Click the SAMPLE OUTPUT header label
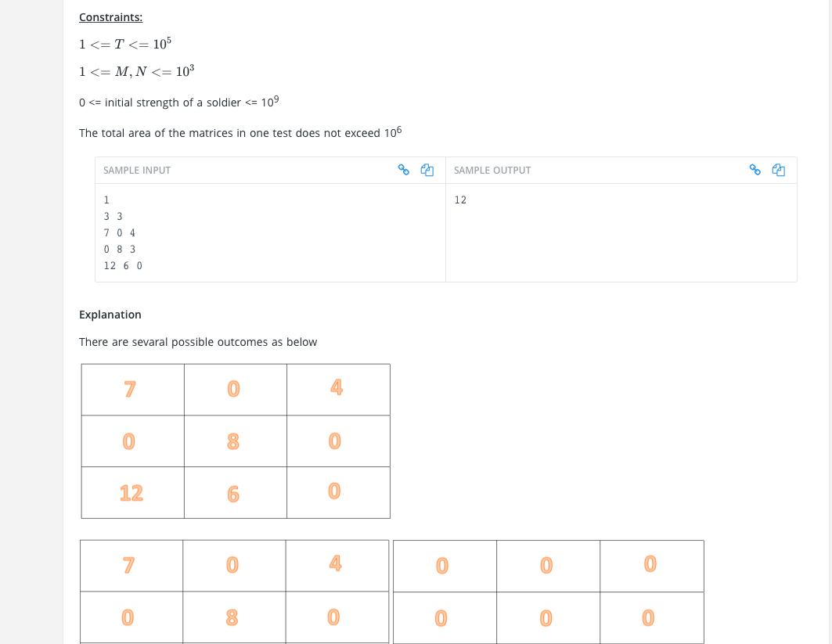832x644 pixels. pos(492,171)
